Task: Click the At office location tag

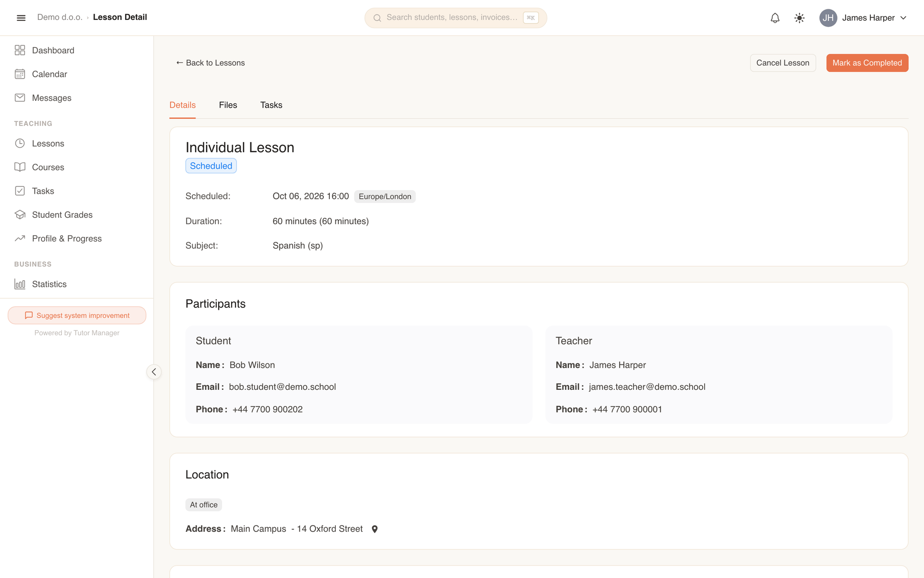Action: pyautogui.click(x=204, y=505)
